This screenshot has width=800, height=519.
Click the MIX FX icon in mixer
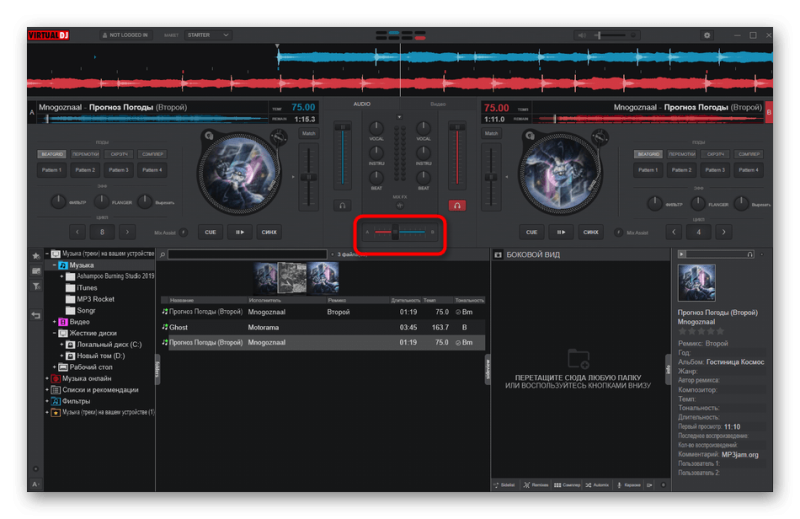coord(399,205)
